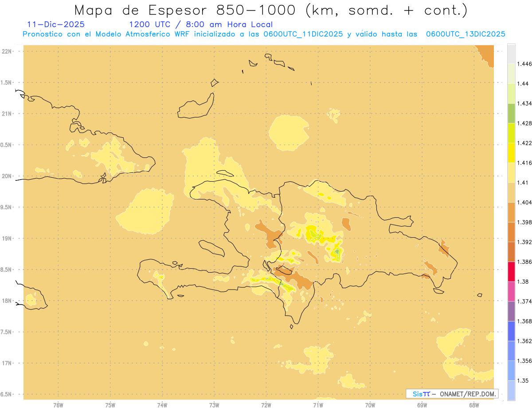Select the '69W' longitude label

click(x=422, y=405)
